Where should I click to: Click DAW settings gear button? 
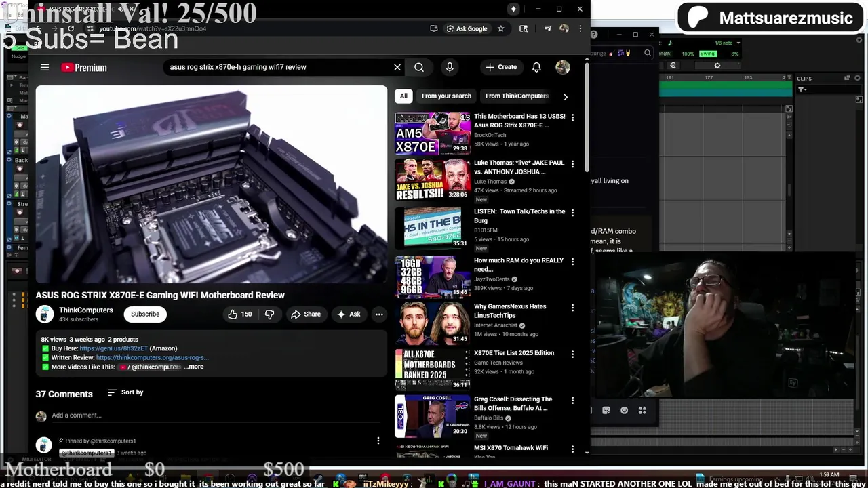pos(717,66)
